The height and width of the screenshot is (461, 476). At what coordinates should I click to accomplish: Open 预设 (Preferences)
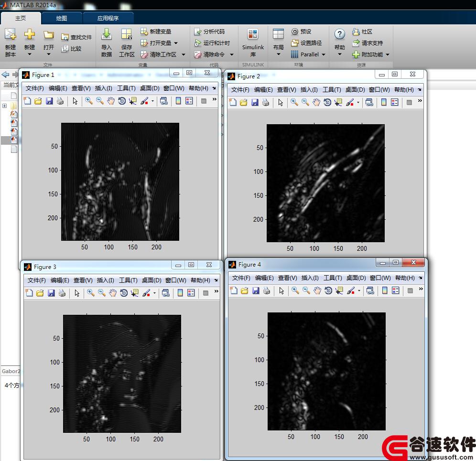(x=301, y=31)
